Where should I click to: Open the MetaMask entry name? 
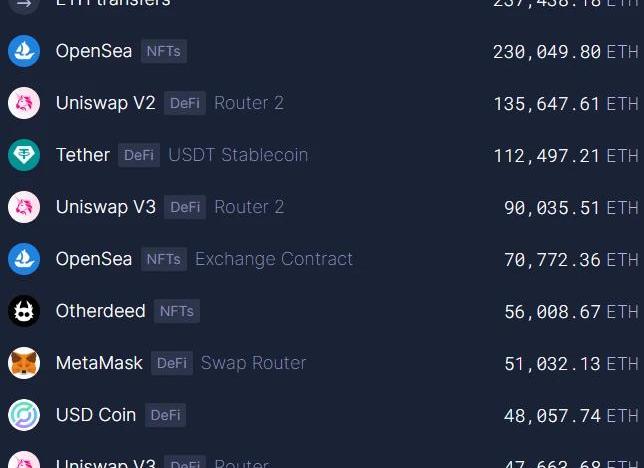click(100, 363)
